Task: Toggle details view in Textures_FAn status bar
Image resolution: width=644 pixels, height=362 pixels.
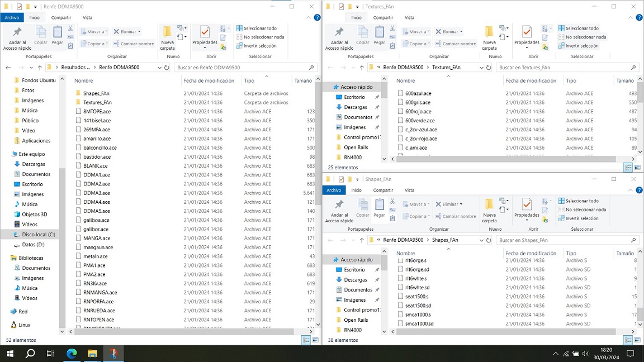Action: pyautogui.click(x=628, y=168)
